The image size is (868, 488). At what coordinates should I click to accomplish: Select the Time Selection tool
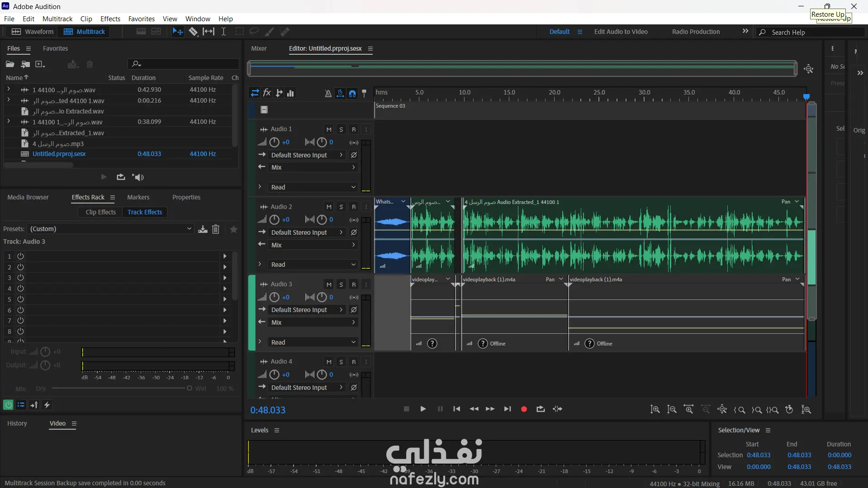223,32
